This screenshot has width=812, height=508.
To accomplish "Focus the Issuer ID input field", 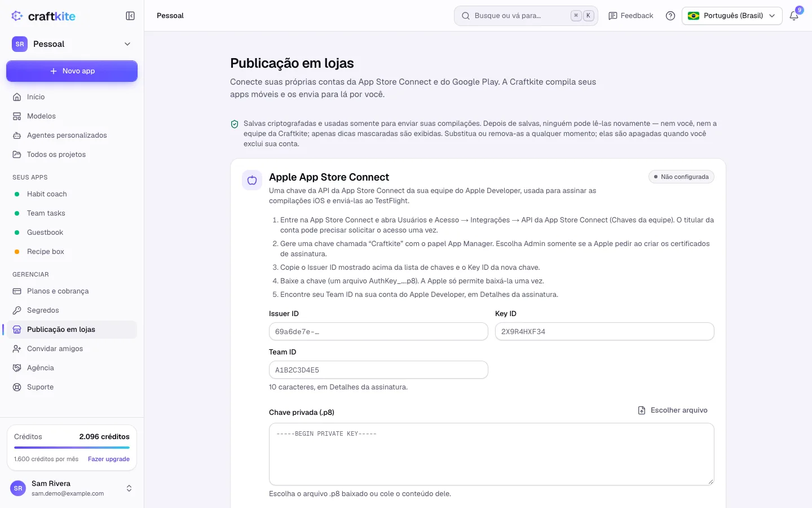I will tap(378, 331).
